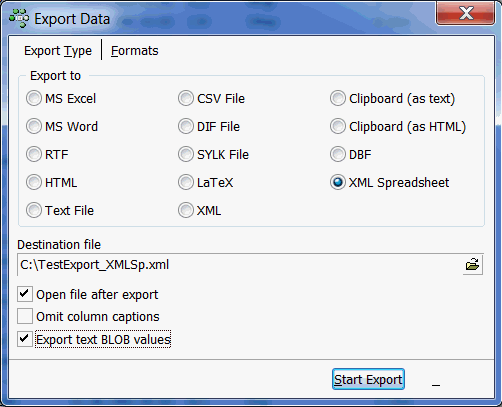502x407 pixels.
Task: Select the MS Word export option
Action: point(34,127)
